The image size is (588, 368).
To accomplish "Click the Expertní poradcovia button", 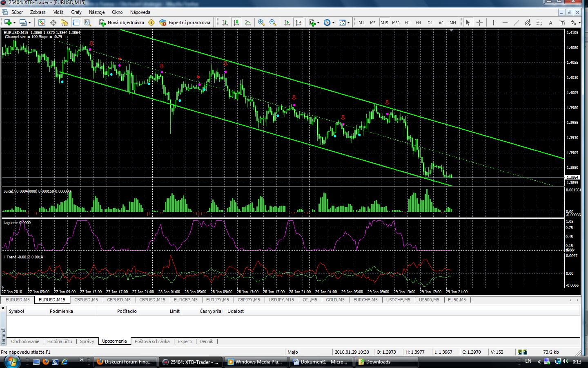I will click(x=185, y=23).
